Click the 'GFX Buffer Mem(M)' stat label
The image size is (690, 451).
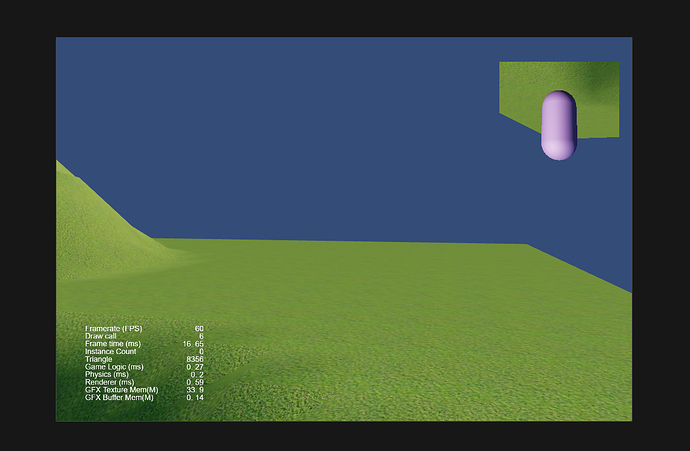[x=119, y=398]
